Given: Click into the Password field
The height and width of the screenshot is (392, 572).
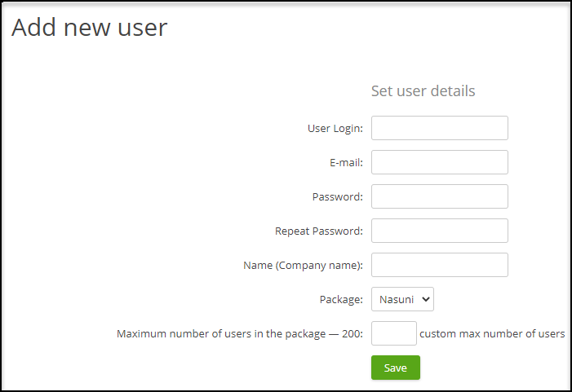Looking at the screenshot, I should pyautogui.click(x=439, y=196).
